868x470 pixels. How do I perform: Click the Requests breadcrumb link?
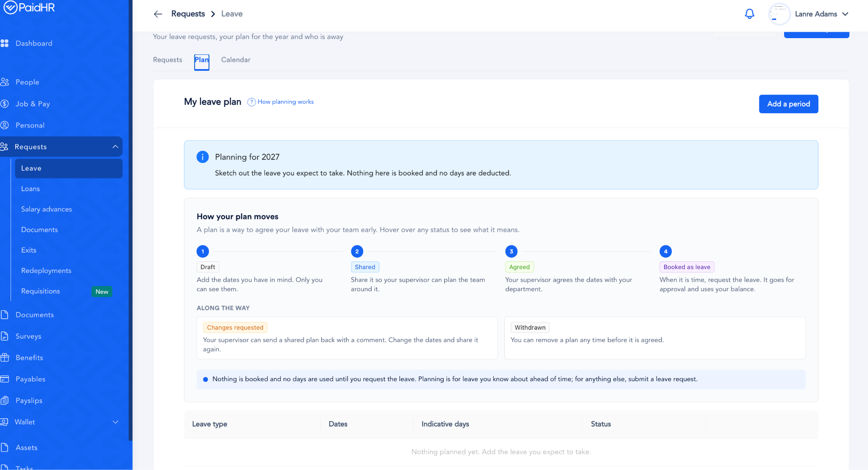pos(188,14)
